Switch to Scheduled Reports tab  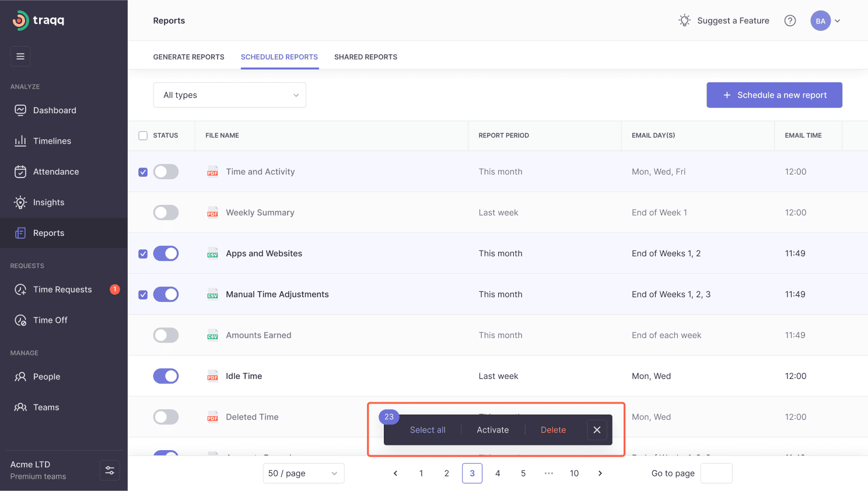(279, 57)
